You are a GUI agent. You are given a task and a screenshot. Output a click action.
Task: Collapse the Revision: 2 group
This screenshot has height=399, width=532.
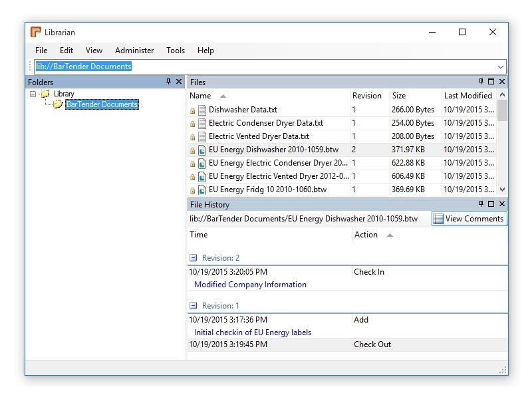point(193,258)
